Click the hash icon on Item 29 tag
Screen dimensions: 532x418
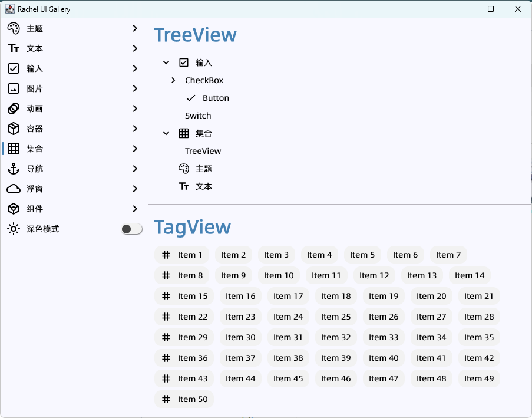(x=166, y=337)
